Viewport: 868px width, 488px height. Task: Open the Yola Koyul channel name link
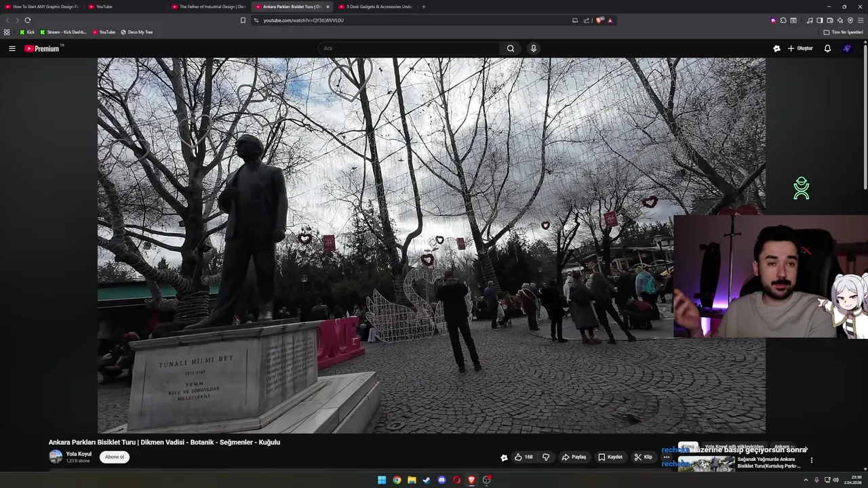[x=79, y=454]
